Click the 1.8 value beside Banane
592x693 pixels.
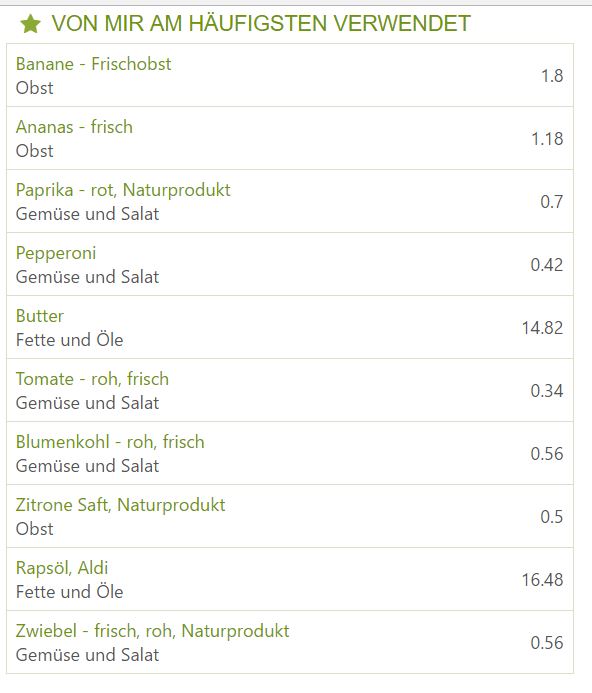click(552, 76)
